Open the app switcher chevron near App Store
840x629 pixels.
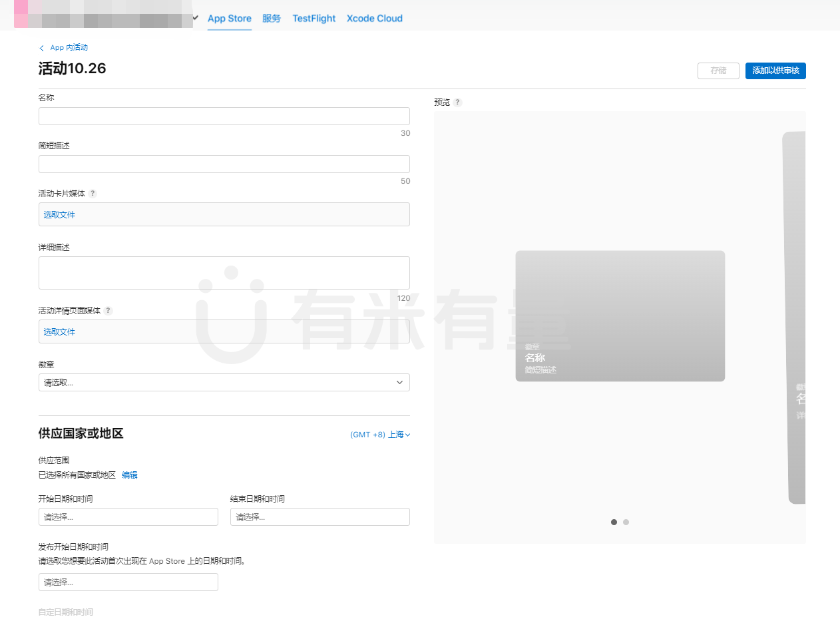(x=195, y=19)
